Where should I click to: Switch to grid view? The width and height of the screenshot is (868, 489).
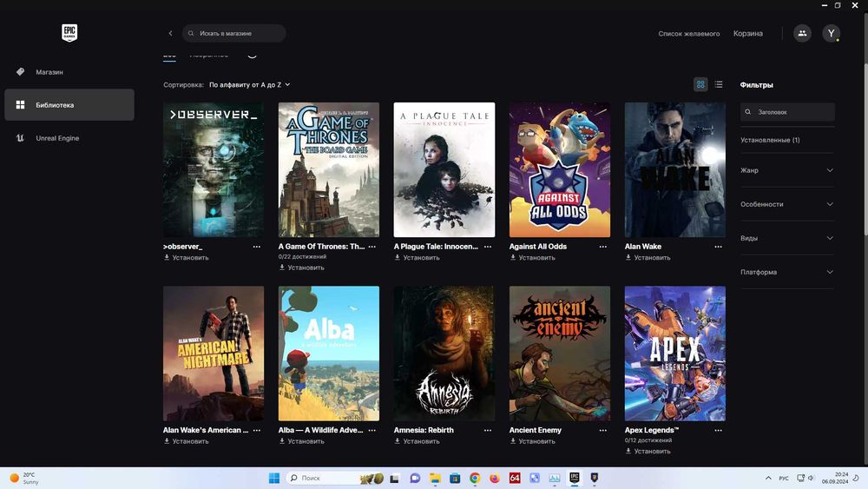(700, 84)
